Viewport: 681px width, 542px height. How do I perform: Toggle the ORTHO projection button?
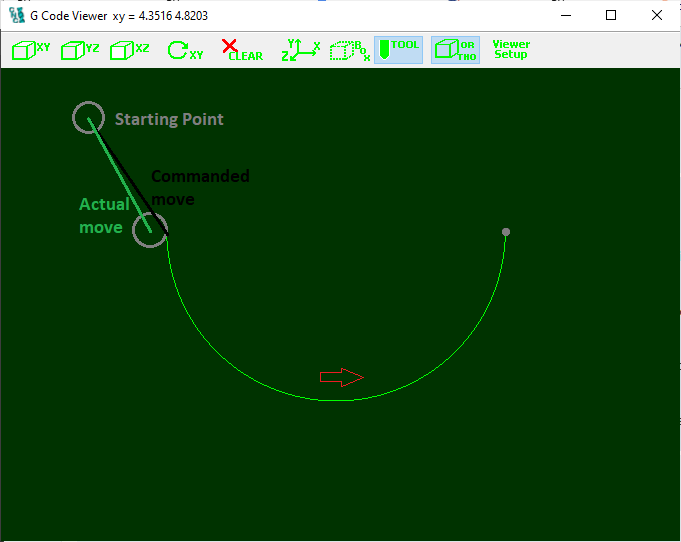tap(455, 50)
